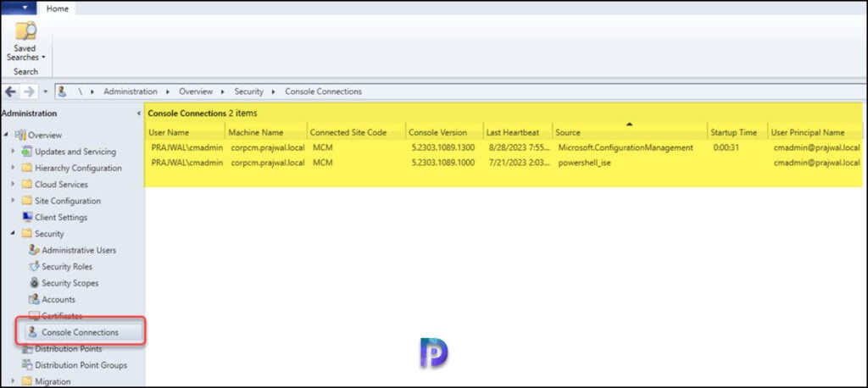Sort by Connected Site Code column
Image resolution: width=868 pixels, height=388 pixels.
pyautogui.click(x=356, y=132)
